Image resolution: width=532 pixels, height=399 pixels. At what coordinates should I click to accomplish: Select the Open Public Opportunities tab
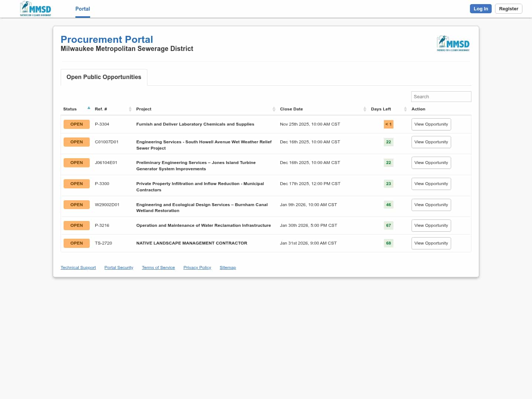104,77
